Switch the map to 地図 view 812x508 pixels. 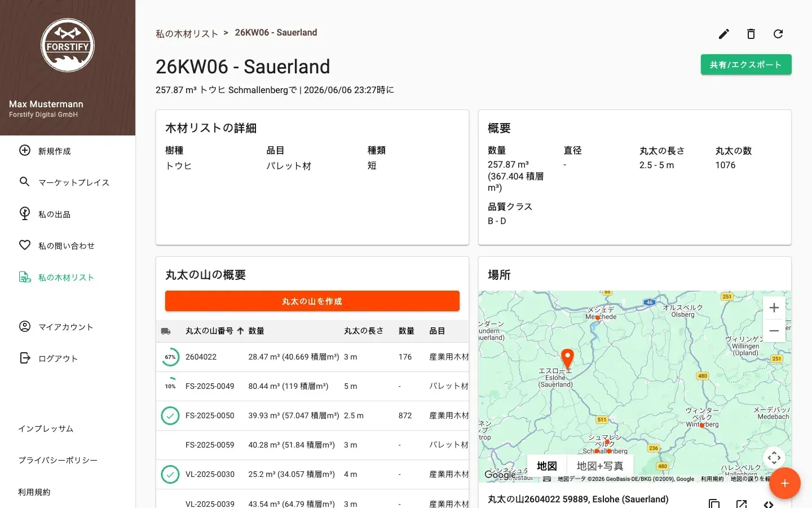(547, 466)
